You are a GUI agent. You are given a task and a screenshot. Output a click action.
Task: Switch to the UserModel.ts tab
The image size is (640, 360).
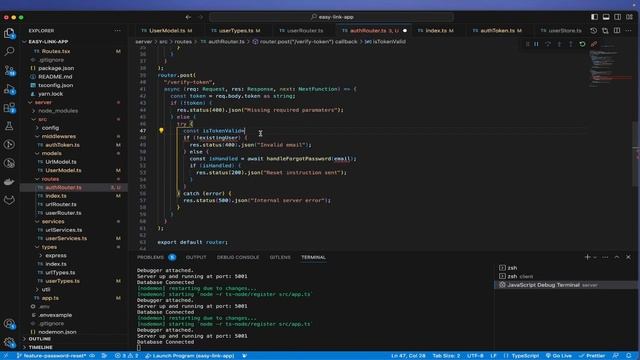(167, 31)
